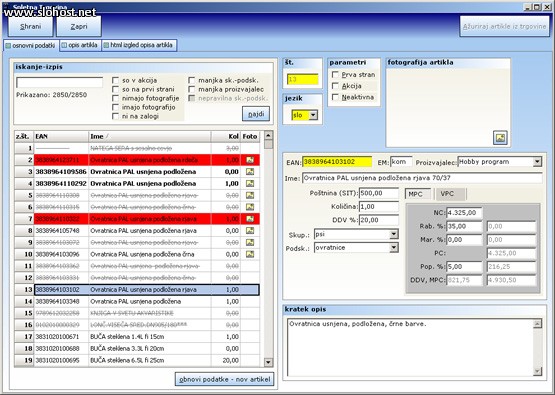This screenshot has height=395, width=555.
Task: Click the kratek opis text area
Action: coord(411,347)
